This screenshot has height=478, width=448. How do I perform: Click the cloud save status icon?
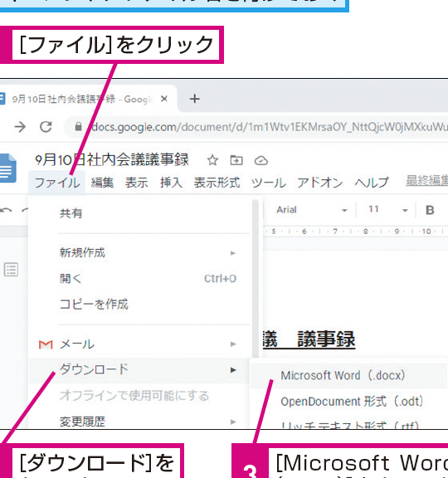coord(261,160)
